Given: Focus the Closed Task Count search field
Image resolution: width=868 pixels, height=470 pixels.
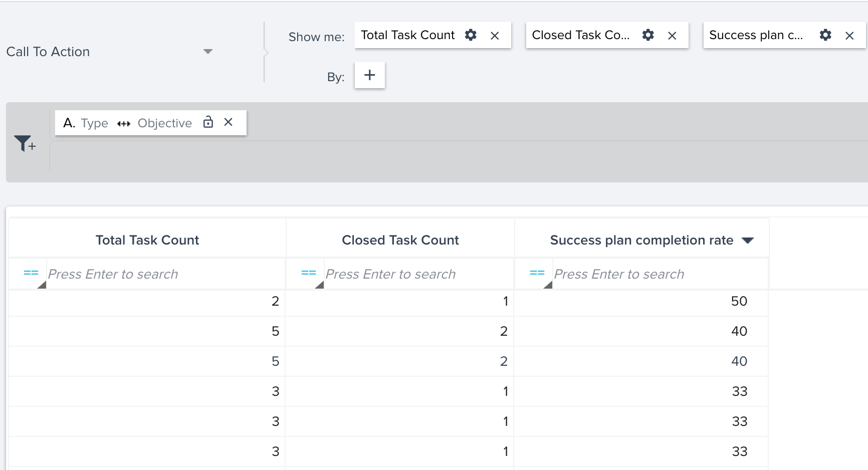Looking at the screenshot, I should click(418, 274).
